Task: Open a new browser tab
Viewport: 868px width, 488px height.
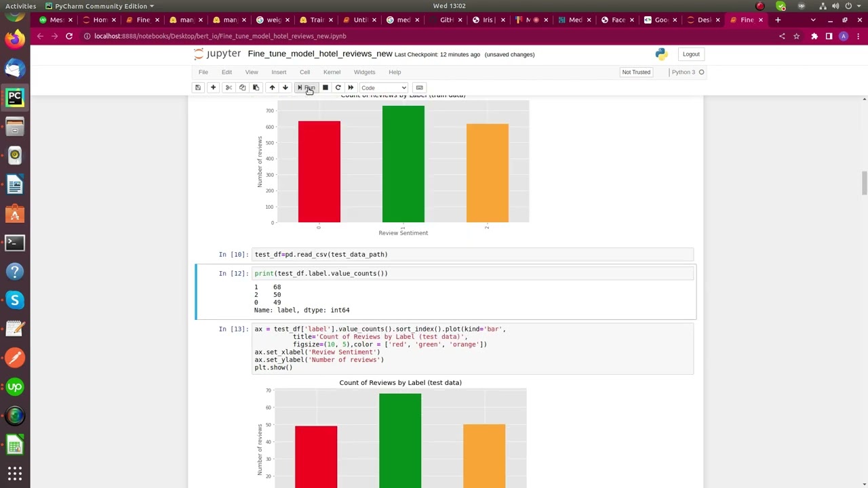Action: point(778,20)
